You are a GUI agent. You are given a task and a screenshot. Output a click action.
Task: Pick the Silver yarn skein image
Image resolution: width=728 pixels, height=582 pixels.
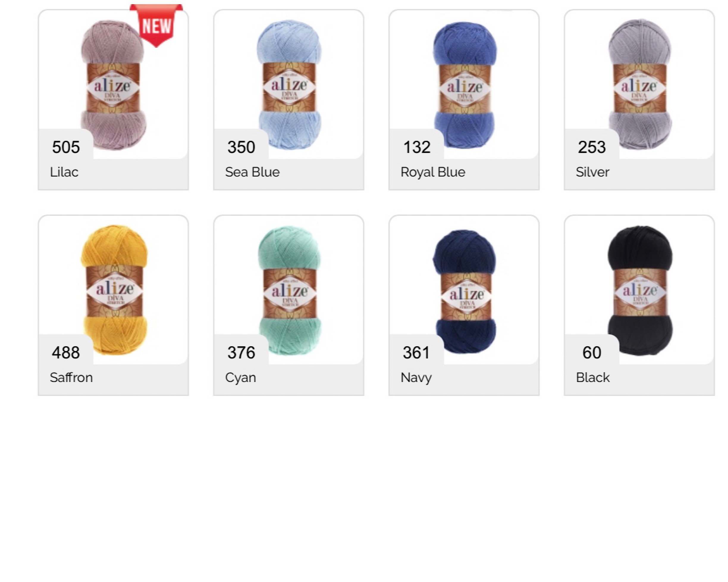640,84
